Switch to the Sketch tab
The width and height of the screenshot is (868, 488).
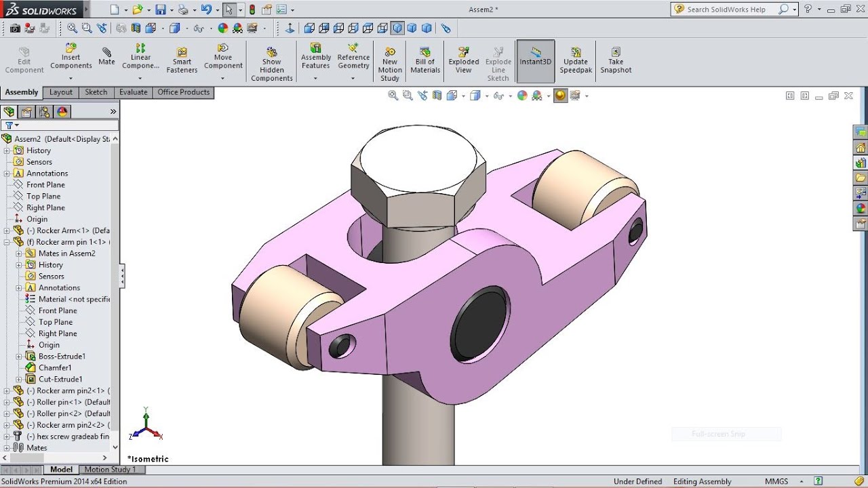click(96, 92)
